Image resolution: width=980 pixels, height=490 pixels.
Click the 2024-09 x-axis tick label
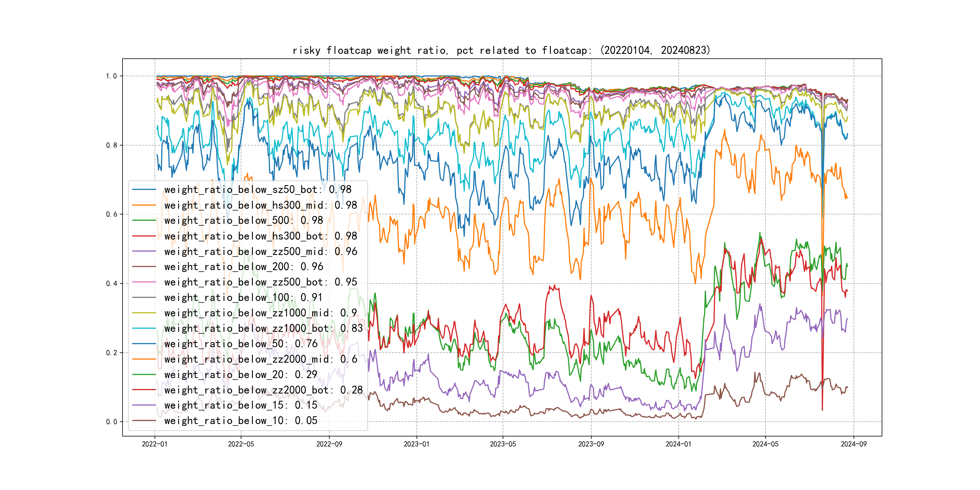coord(853,444)
